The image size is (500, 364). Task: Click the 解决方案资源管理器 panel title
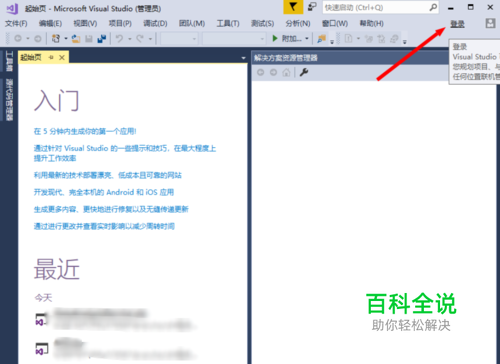pos(286,58)
